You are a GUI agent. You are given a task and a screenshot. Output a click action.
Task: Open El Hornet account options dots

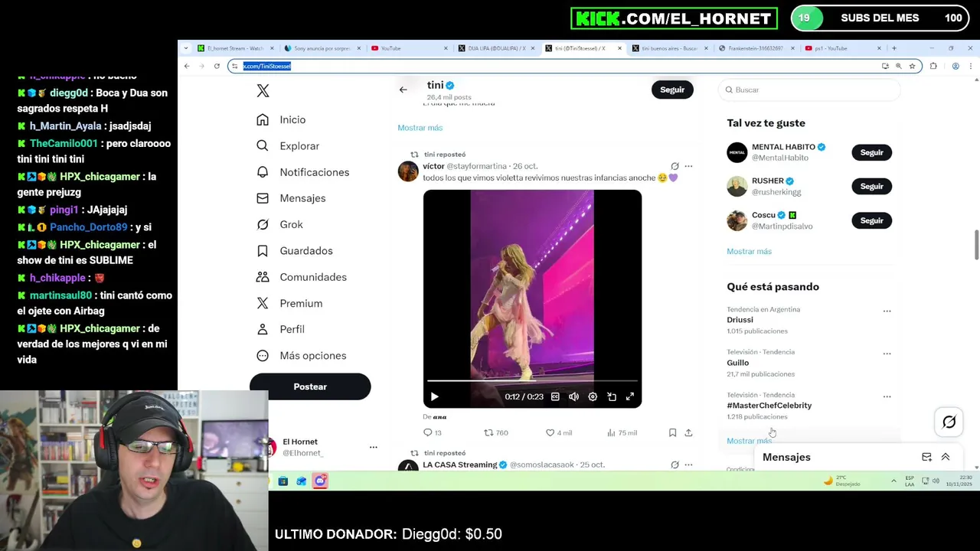[x=374, y=447]
